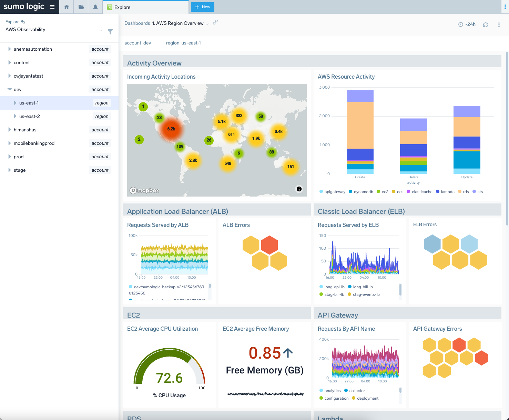Expand the prod account arrow
The width and height of the screenshot is (509, 420).
tap(9, 157)
